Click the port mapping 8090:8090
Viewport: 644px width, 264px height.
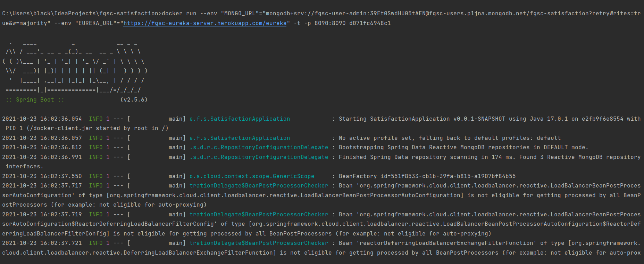click(x=330, y=23)
